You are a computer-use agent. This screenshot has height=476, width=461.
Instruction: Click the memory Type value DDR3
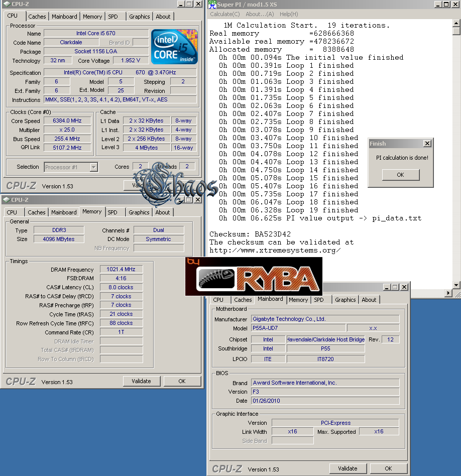(59, 230)
